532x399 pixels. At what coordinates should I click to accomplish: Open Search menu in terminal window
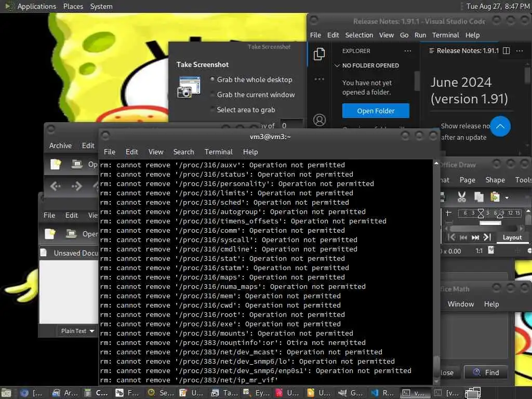[183, 152]
